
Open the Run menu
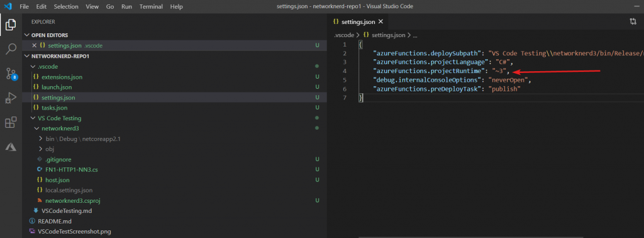click(126, 6)
